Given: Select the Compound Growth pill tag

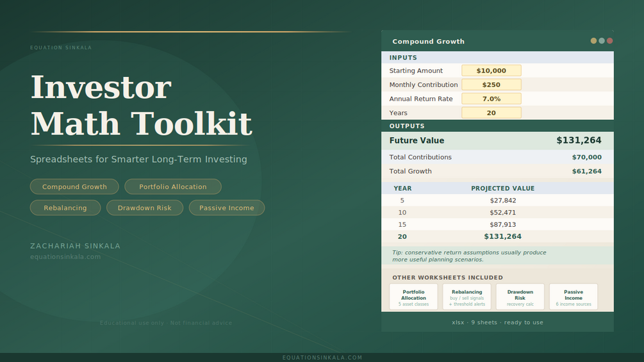Looking at the screenshot, I should click(74, 186).
